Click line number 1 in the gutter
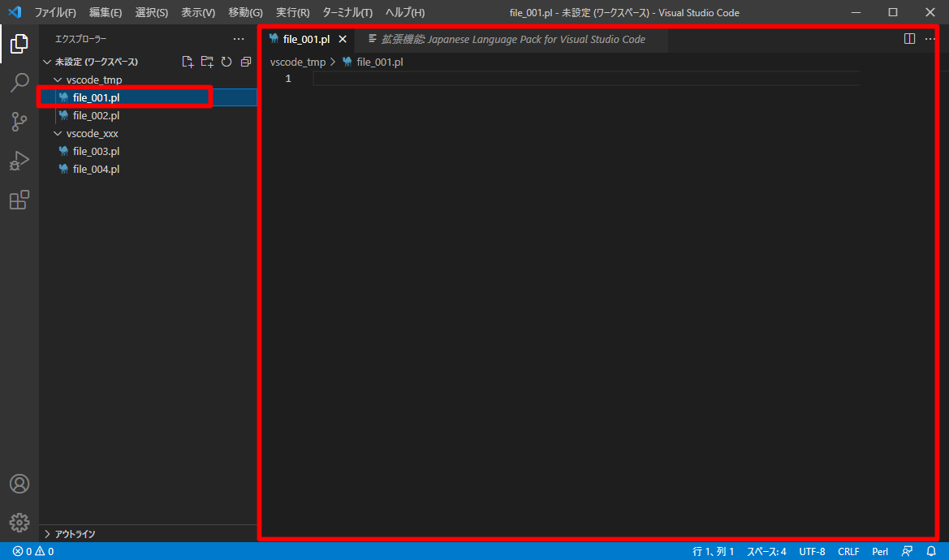This screenshot has height=560, width=949. pyautogui.click(x=288, y=79)
